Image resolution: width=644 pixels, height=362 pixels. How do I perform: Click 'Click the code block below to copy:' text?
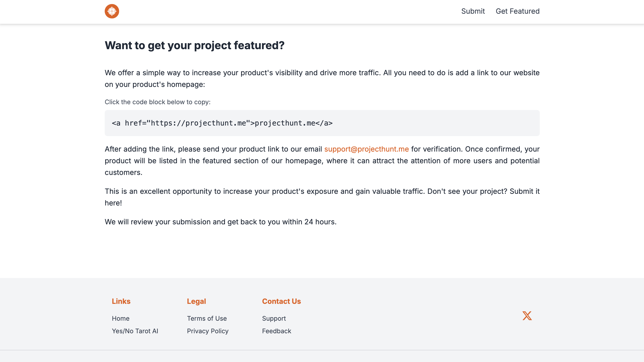point(158,102)
